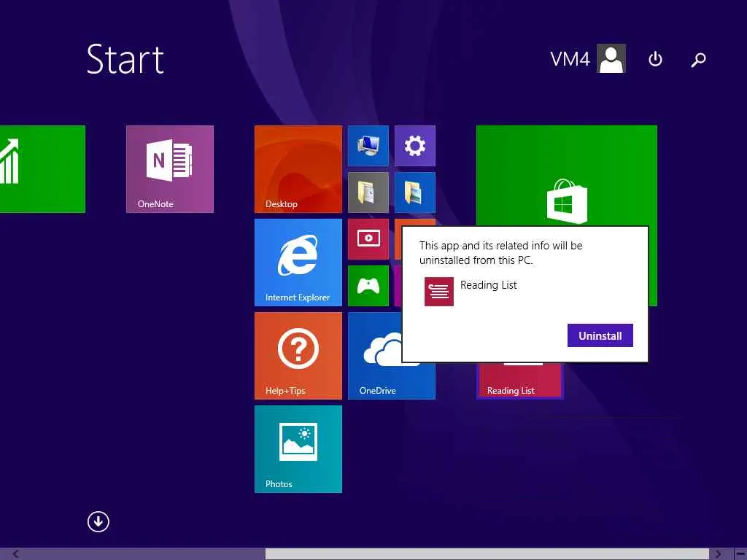
Task: Click the power options icon
Action: click(x=656, y=59)
